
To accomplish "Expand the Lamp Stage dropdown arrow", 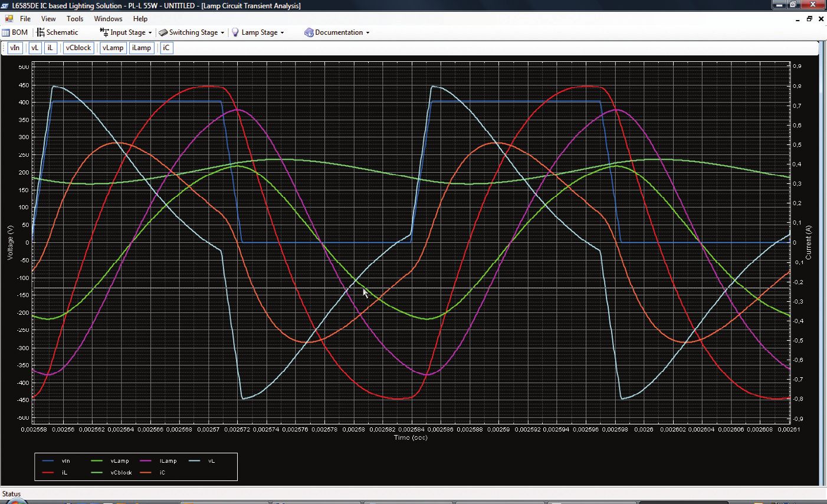I will tap(282, 33).
